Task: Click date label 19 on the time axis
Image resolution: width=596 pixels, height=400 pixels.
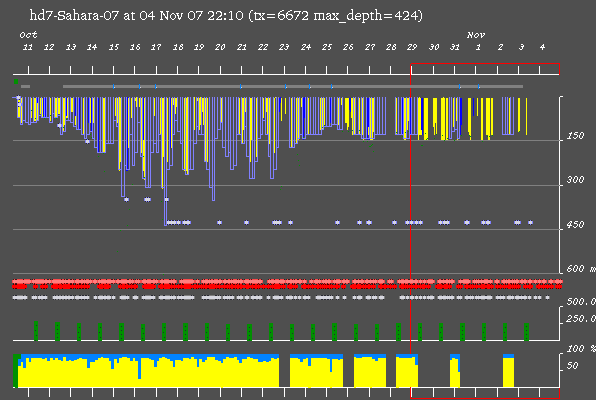Action: (x=199, y=47)
